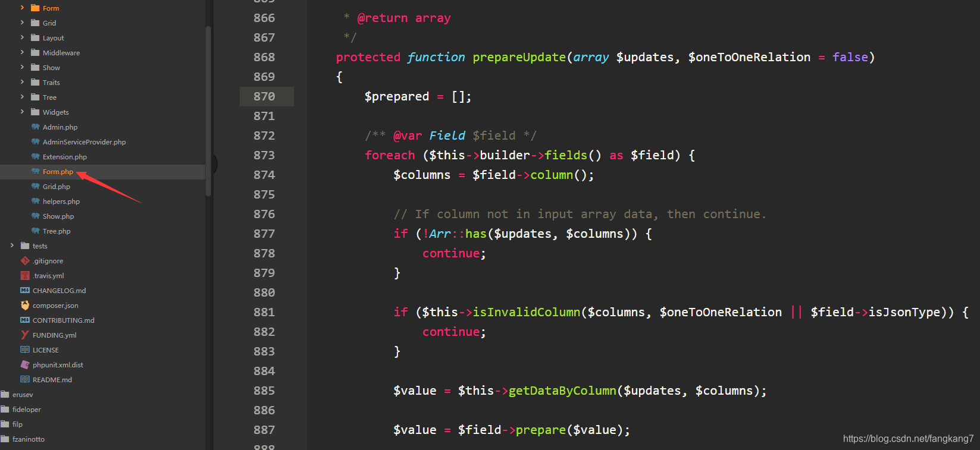Open Grid.php file
The image size is (980, 450).
pyautogui.click(x=57, y=187)
